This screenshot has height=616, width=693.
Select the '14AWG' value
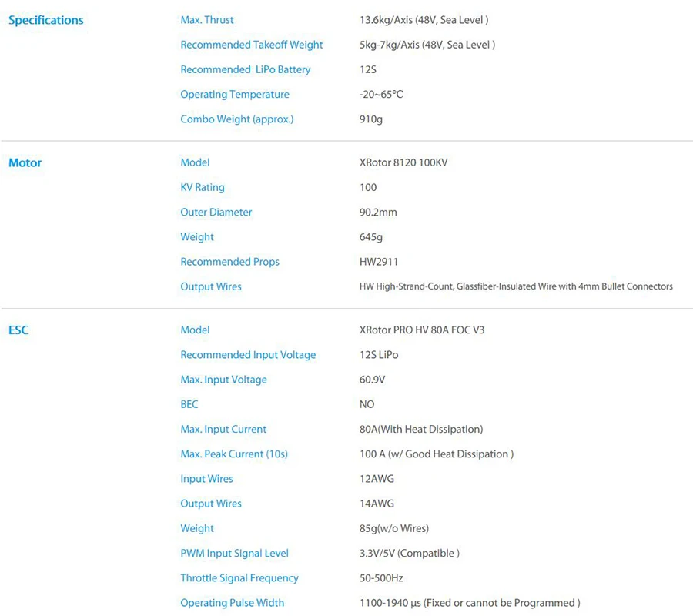pos(377,504)
